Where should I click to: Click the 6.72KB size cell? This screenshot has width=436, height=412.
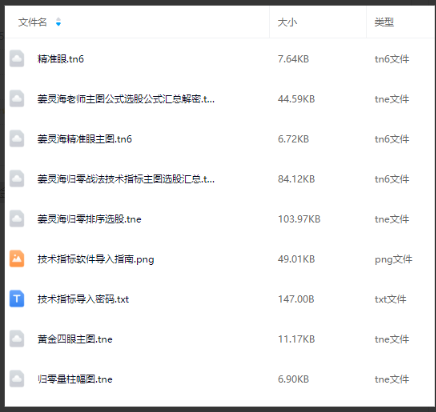click(293, 139)
